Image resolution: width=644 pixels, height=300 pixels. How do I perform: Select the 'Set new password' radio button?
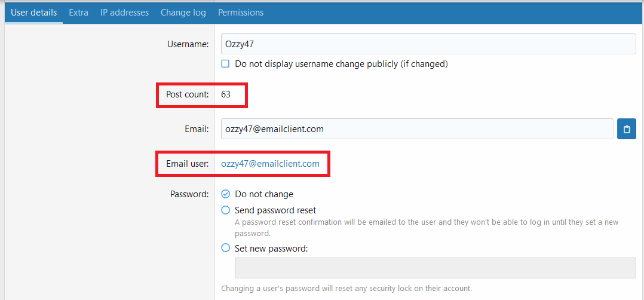pyautogui.click(x=226, y=248)
